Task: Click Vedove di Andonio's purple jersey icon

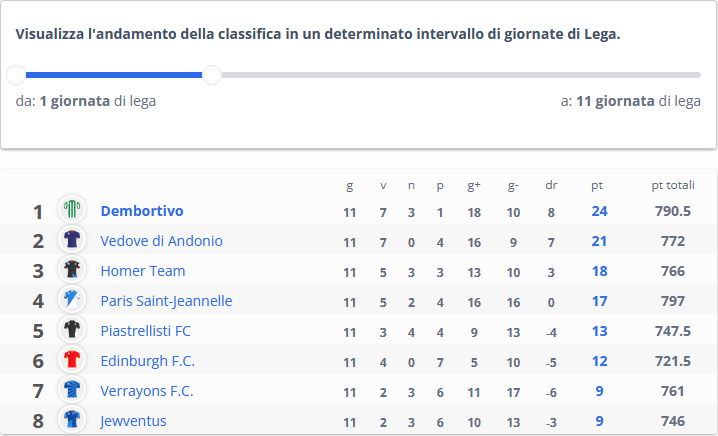Action: pos(72,239)
